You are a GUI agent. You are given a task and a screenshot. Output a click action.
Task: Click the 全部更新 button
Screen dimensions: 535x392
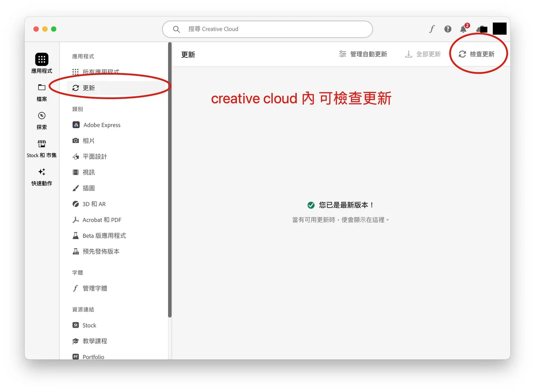coord(423,54)
